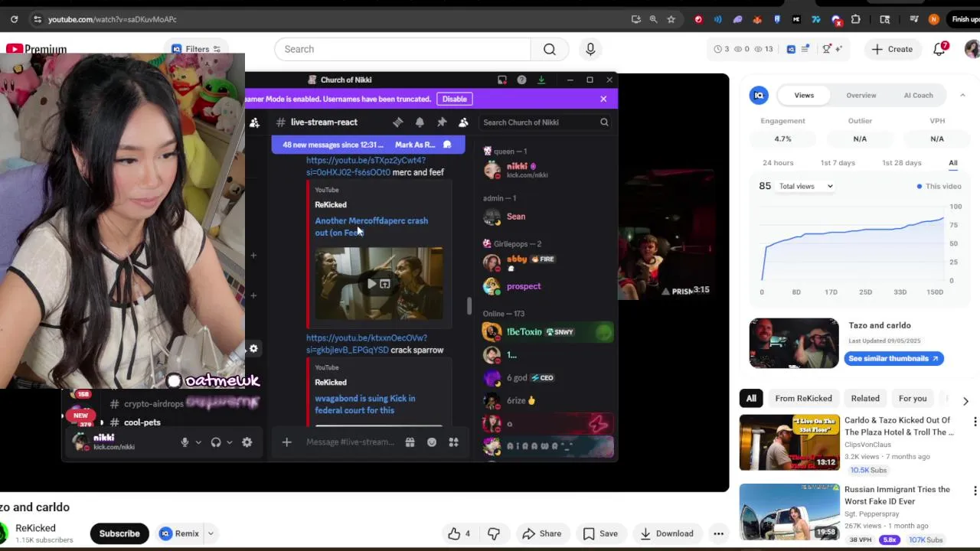The width and height of the screenshot is (980, 551).
Task: Select 'From ReKicked' chip
Action: point(803,398)
